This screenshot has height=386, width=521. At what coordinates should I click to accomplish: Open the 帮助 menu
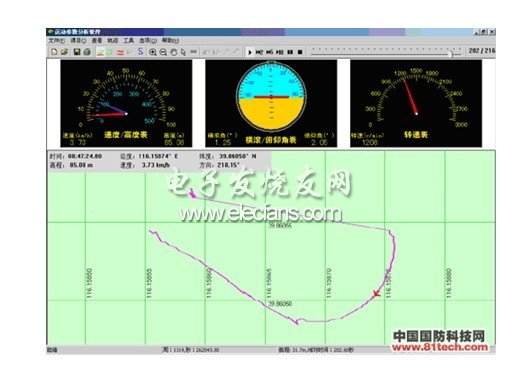pyautogui.click(x=170, y=41)
